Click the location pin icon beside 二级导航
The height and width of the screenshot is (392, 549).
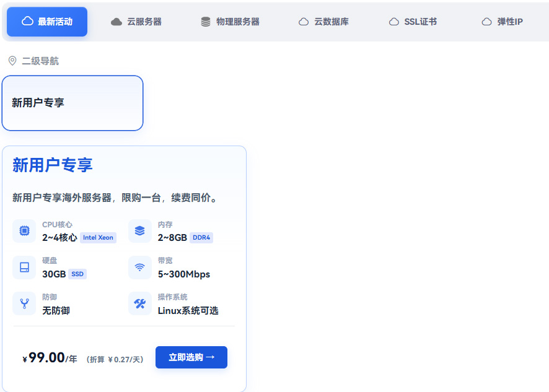[12, 61]
